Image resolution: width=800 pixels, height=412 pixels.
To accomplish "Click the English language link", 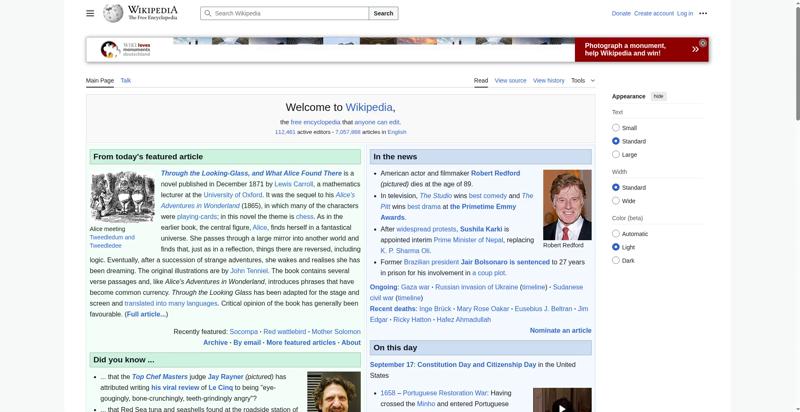I will tap(397, 132).
